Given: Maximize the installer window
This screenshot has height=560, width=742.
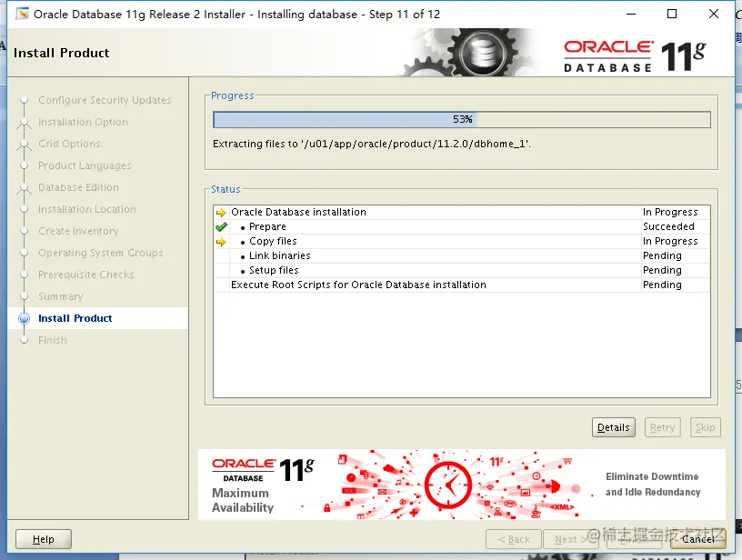Looking at the screenshot, I should (672, 15).
